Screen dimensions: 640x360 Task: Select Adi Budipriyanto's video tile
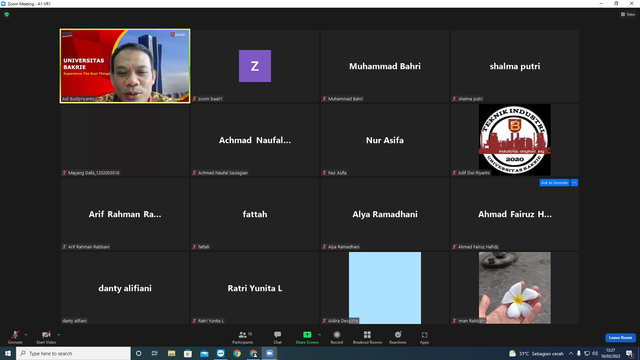[x=125, y=66]
